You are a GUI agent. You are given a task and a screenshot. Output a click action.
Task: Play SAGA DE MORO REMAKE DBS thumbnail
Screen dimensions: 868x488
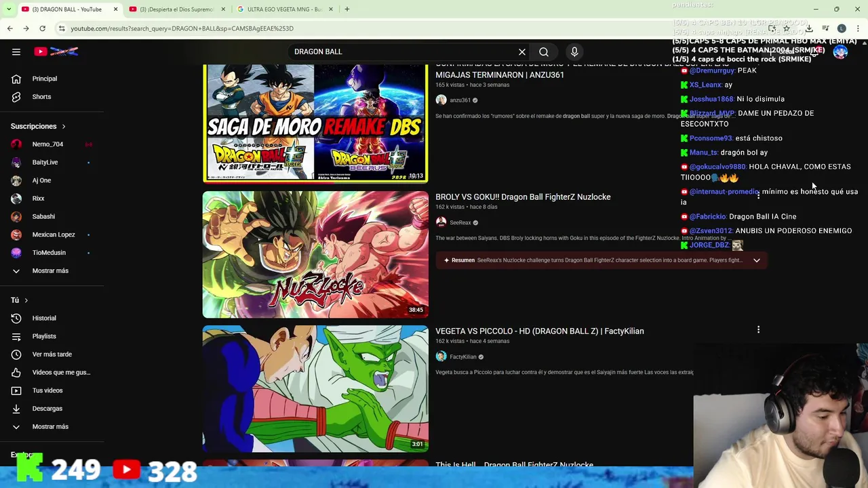(x=315, y=123)
